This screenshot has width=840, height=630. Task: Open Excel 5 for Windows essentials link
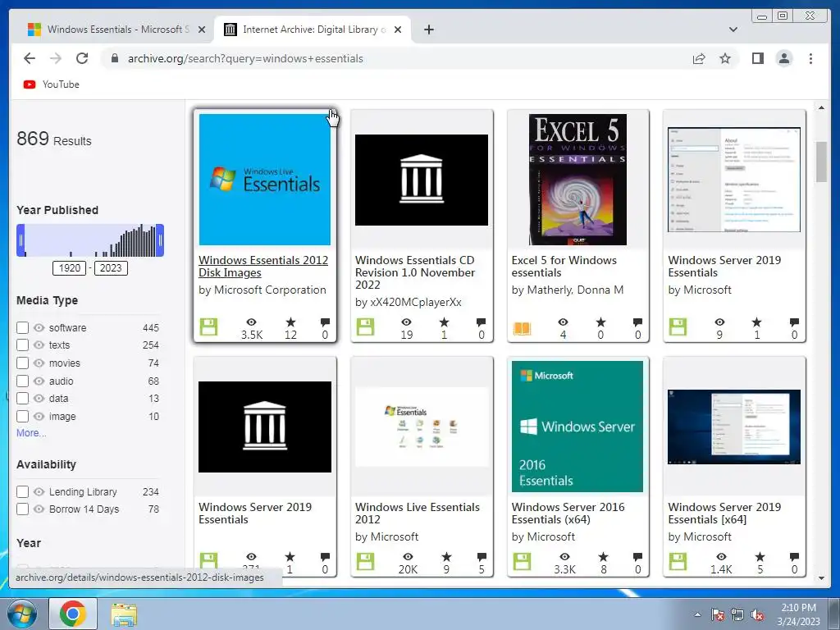point(564,267)
